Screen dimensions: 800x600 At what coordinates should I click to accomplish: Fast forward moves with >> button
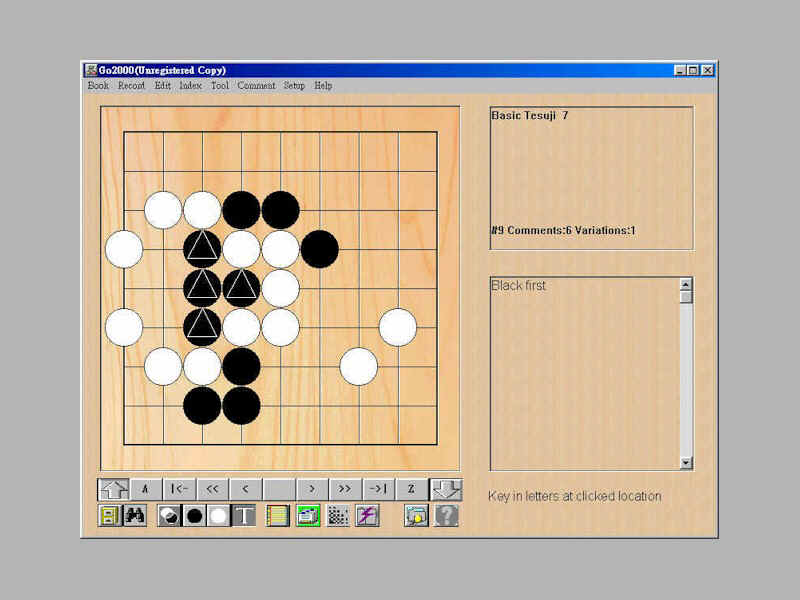[x=345, y=489]
